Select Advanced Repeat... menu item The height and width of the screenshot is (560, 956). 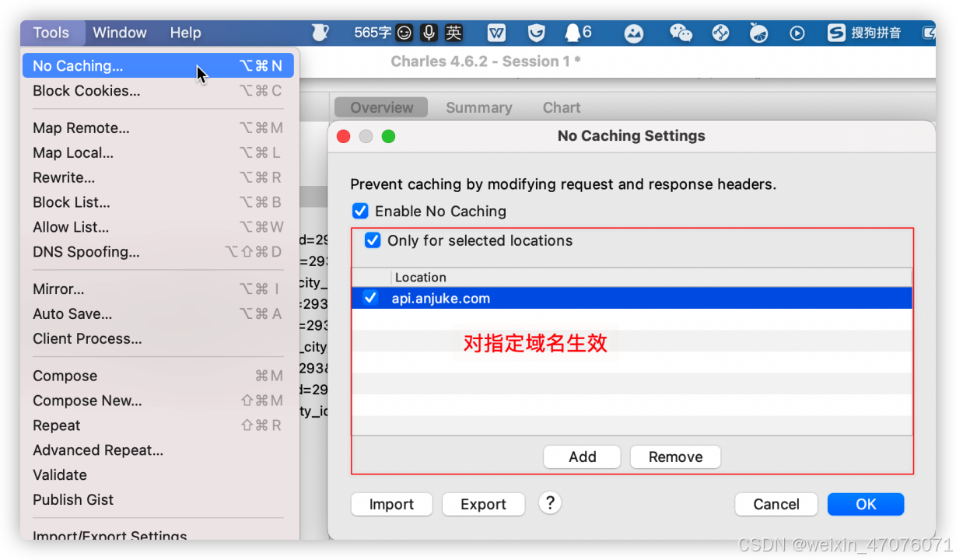point(158,450)
